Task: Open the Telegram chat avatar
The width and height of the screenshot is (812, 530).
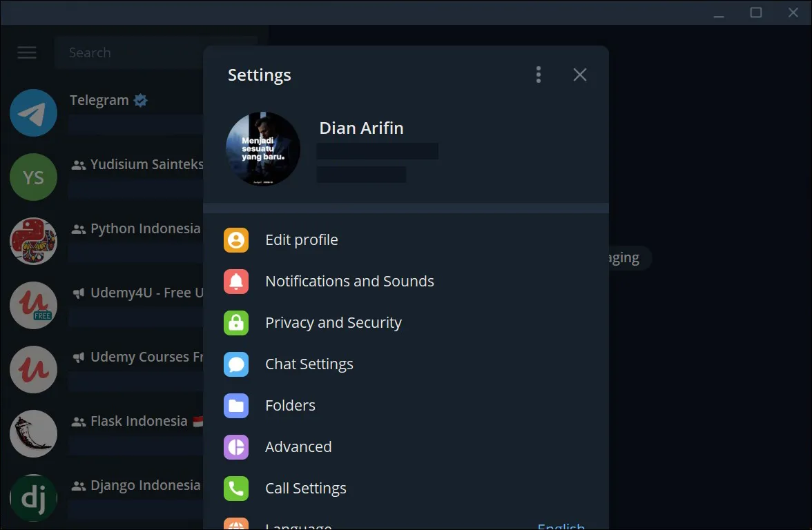Action: pos(33,112)
